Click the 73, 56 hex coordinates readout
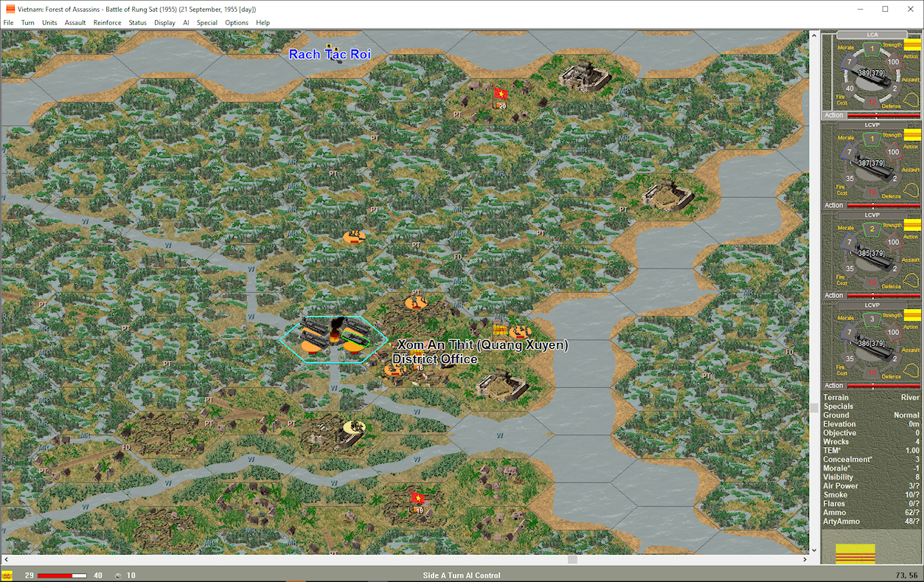The width and height of the screenshot is (924, 582). (906, 575)
